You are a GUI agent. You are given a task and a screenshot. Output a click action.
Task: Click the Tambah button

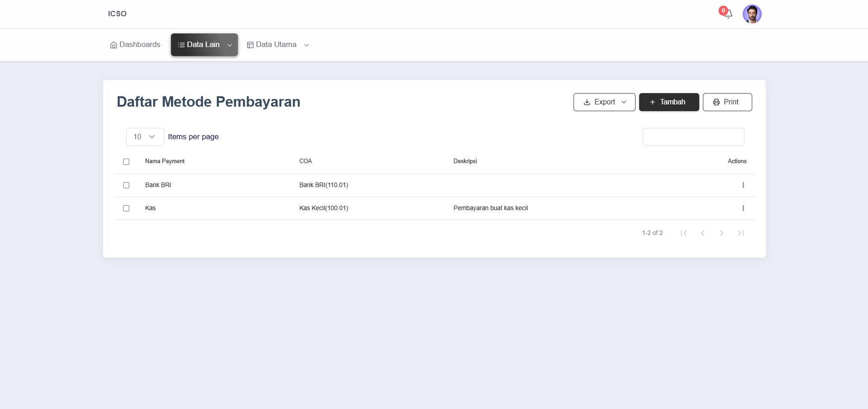669,102
